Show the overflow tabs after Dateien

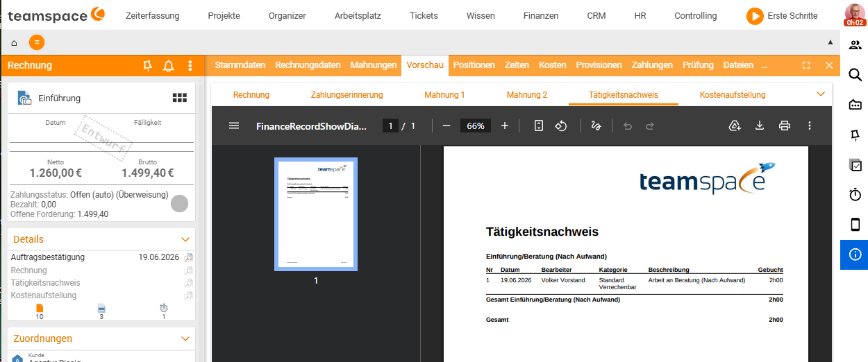tap(765, 65)
